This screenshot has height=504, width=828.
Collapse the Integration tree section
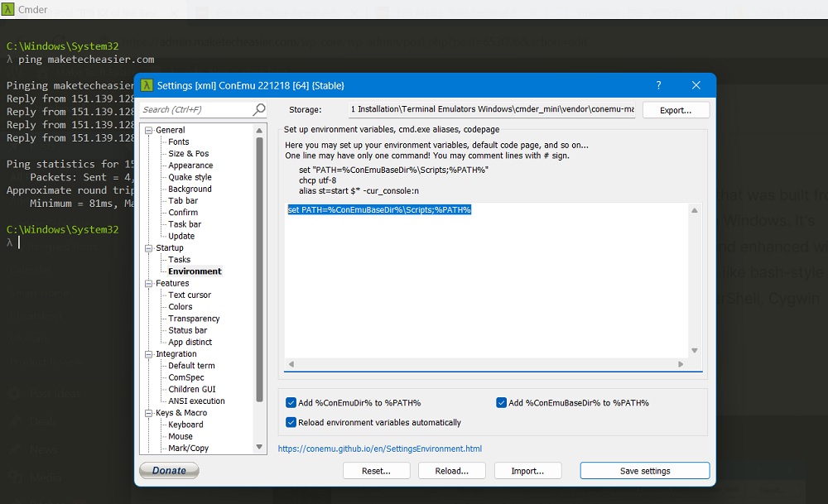(147, 353)
